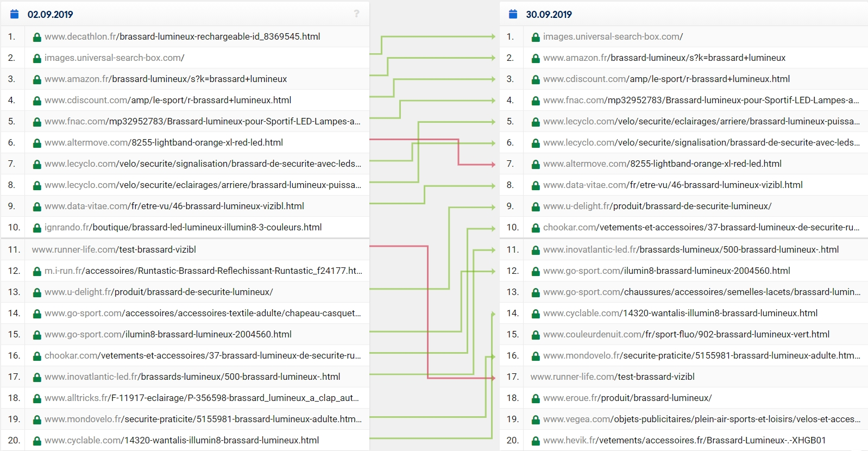
Task: Click the lock icon on the left m.i-run.fr row
Action: (37, 271)
